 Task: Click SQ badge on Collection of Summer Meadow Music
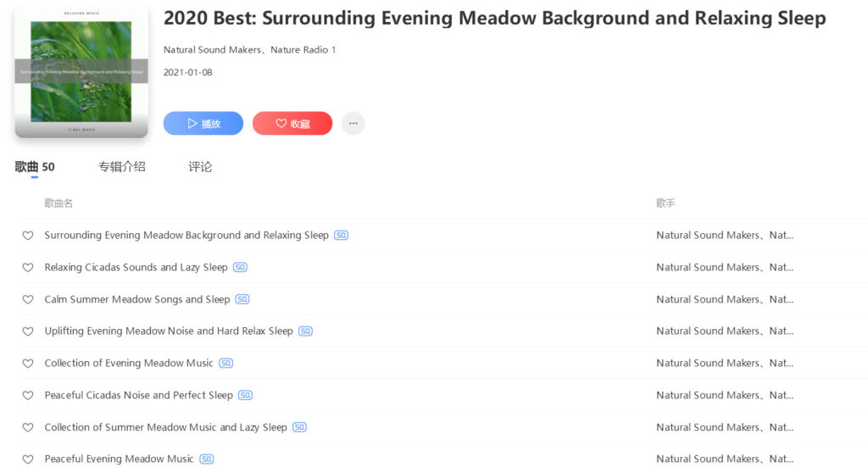[299, 428]
